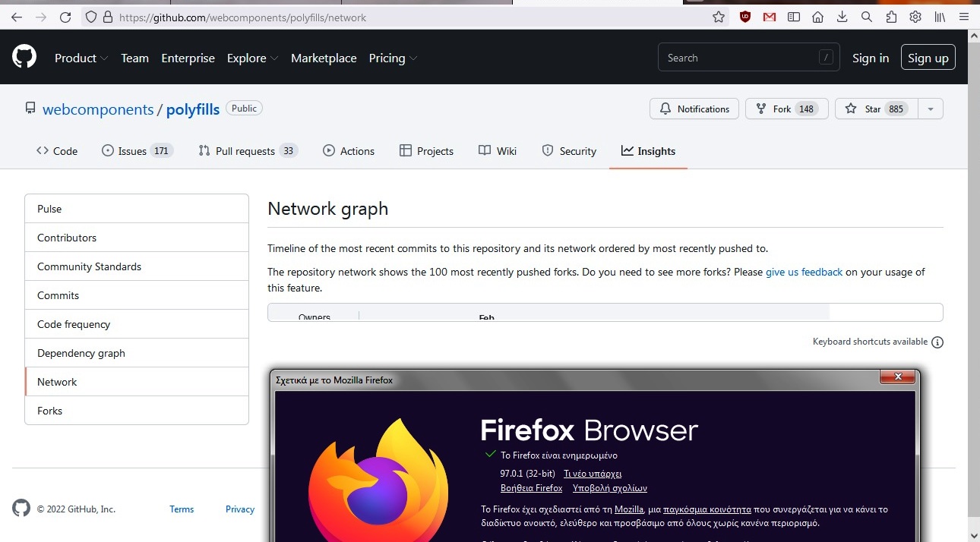This screenshot has height=542, width=980.
Task: Open the Star list dropdown arrow
Action: (931, 109)
